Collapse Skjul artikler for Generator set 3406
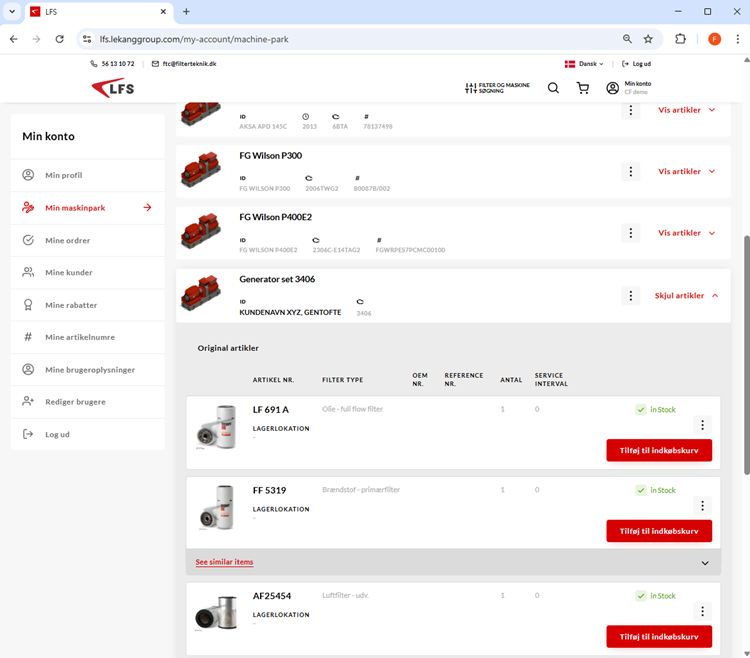The height and width of the screenshot is (658, 750). (x=686, y=296)
